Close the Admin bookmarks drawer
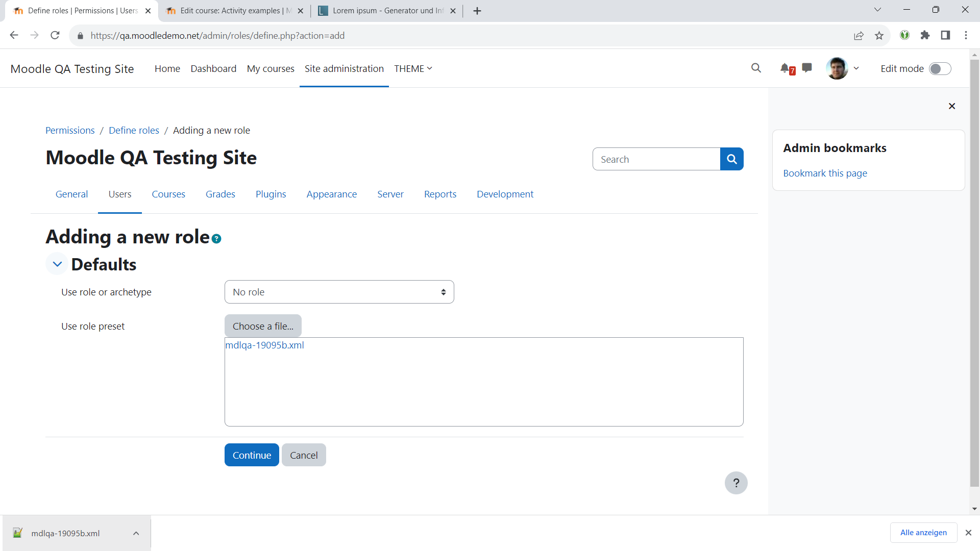 tap(951, 106)
